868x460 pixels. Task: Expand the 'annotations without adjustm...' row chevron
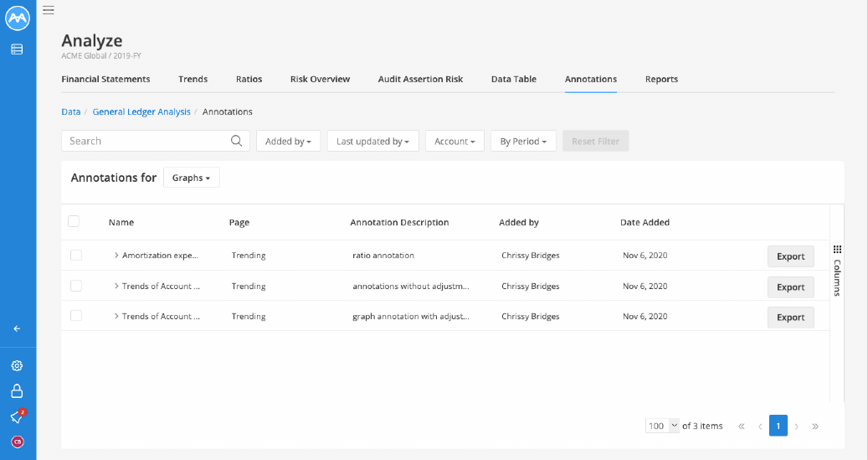tap(116, 286)
